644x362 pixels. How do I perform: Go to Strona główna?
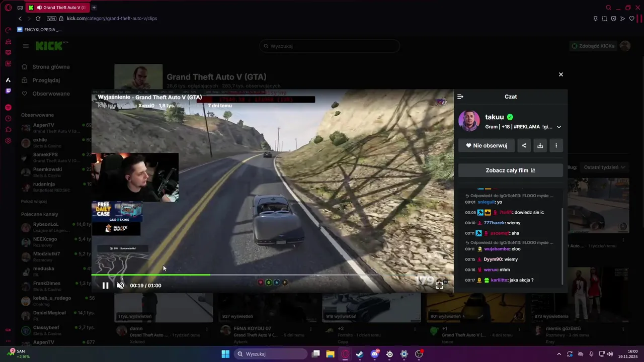click(45, 67)
